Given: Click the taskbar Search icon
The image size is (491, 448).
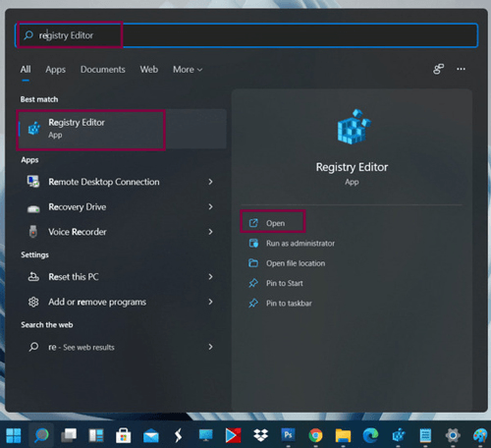Looking at the screenshot, I should coord(41,435).
